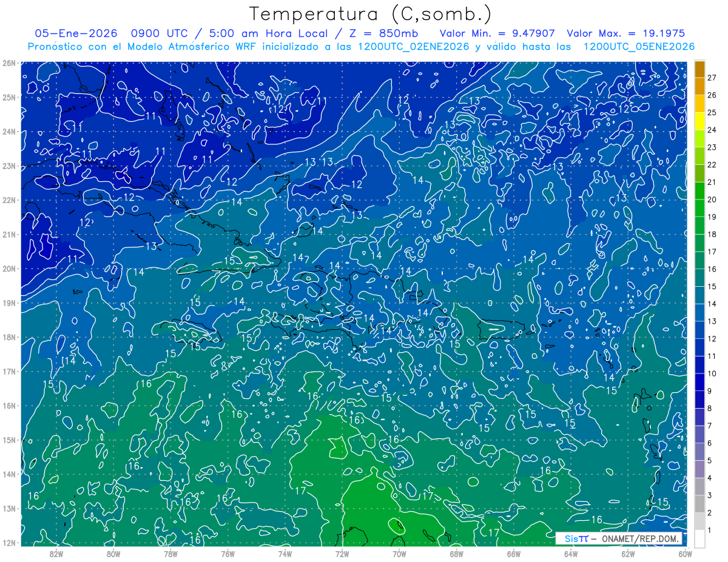
Task: Click latitude axis label 21N
Action: point(8,234)
